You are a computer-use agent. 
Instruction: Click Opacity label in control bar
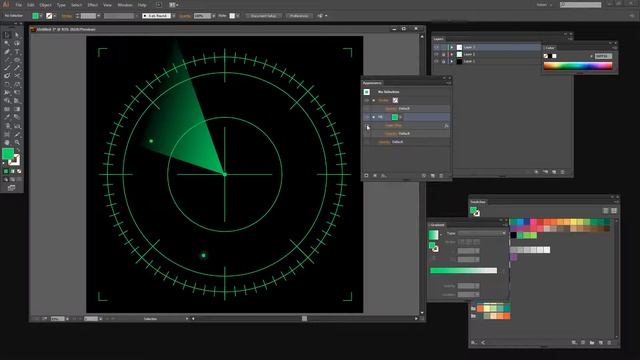[185, 16]
